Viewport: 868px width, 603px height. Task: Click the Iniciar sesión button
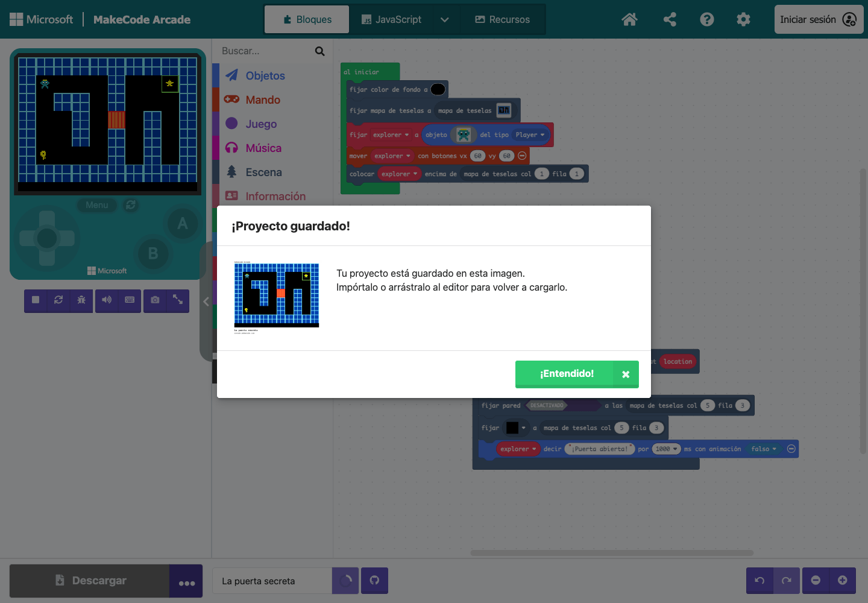(x=819, y=19)
